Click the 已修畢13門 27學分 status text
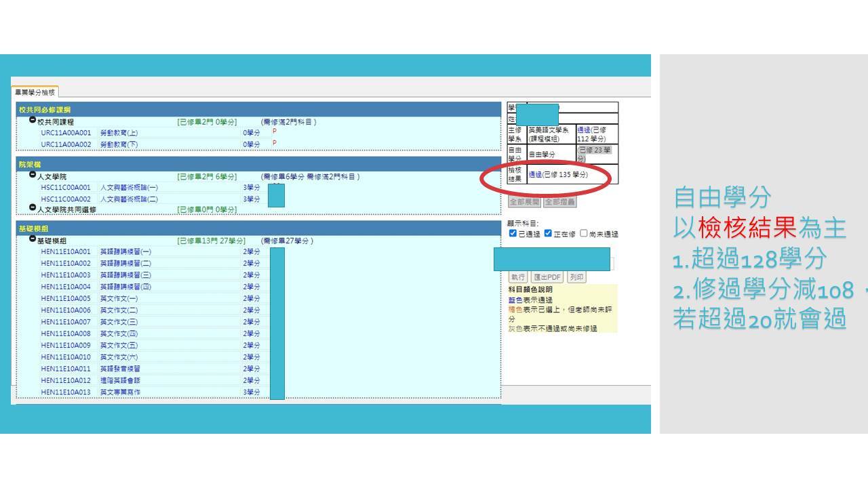Image resolution: width=868 pixels, height=488 pixels. coord(211,241)
